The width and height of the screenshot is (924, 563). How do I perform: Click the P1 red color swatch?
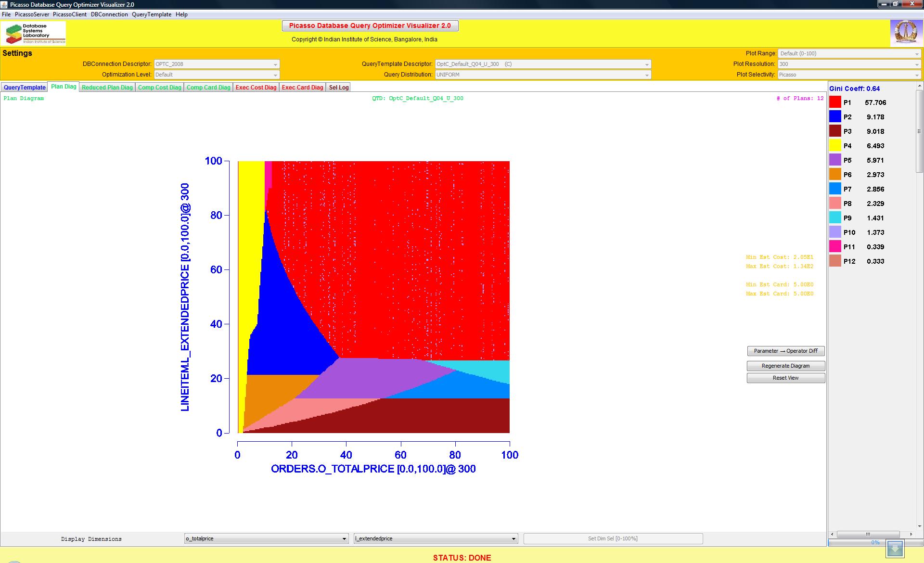[835, 102]
